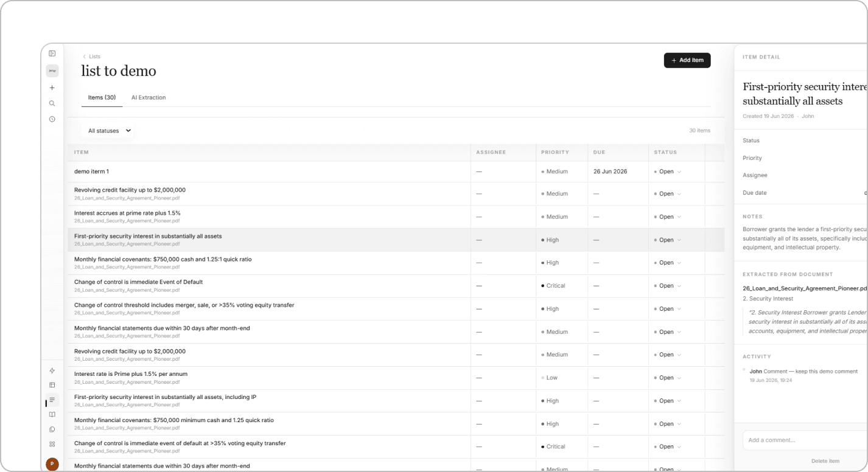Click the Add a comment field
This screenshot has height=472, width=868.
click(805, 440)
